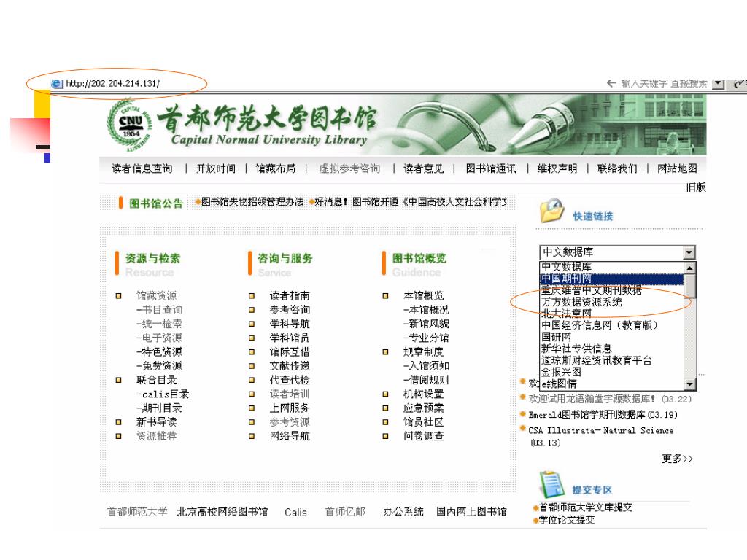747x560 pixels.
Task: Open 借阅规则 link
Action: [426, 380]
